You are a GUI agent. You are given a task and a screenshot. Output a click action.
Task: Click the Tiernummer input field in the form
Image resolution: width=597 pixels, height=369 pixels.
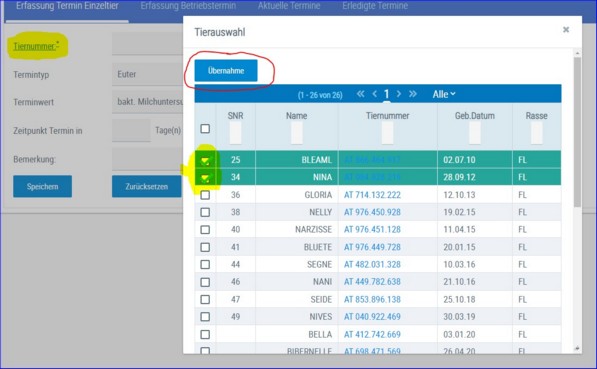pos(148,43)
